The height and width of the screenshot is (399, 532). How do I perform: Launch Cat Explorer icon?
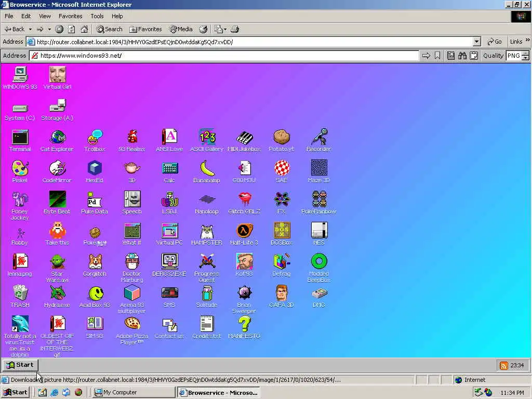coord(57,140)
